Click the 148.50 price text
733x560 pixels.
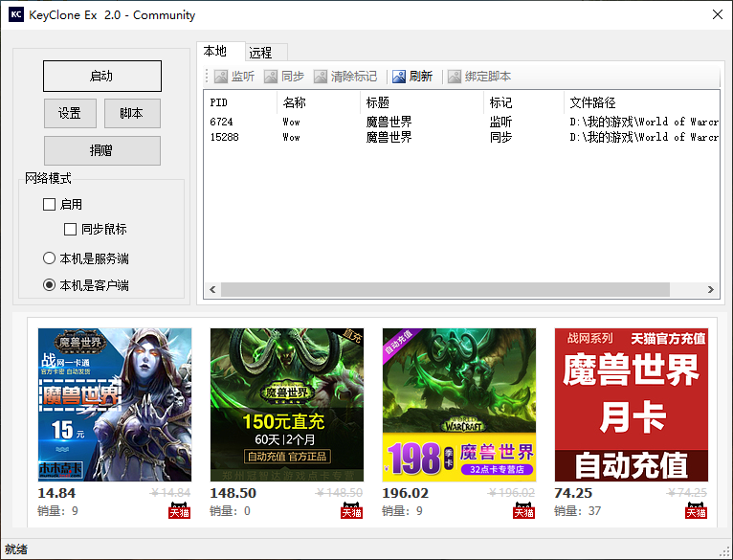point(233,493)
